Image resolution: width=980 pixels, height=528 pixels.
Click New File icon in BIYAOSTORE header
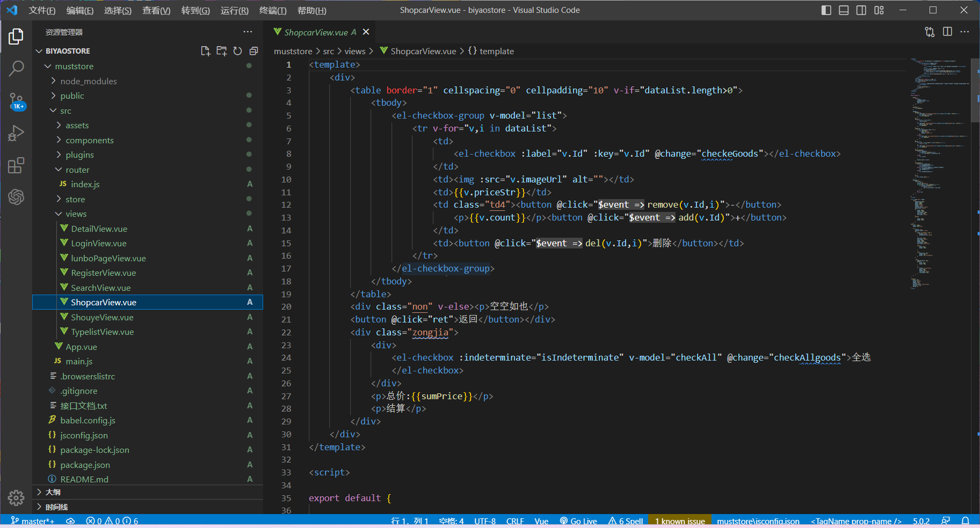click(x=205, y=51)
